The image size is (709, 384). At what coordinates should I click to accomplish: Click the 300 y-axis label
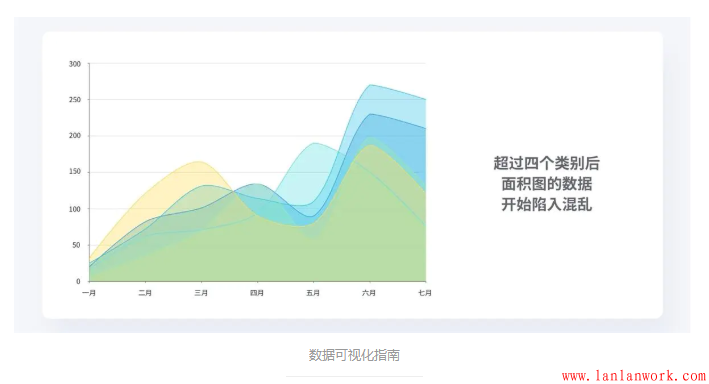(x=75, y=64)
